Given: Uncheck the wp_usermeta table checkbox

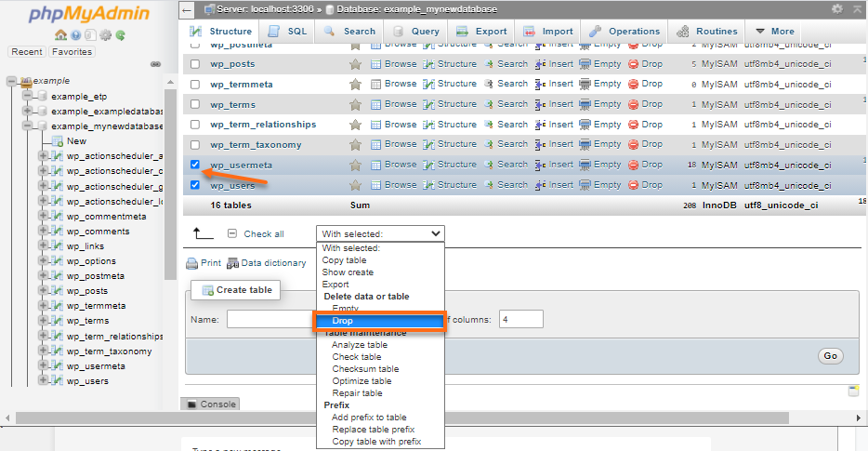Looking at the screenshot, I should tap(195, 165).
